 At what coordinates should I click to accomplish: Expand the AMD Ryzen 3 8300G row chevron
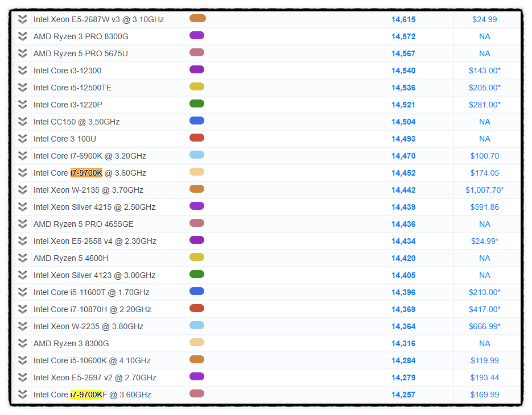(x=22, y=343)
